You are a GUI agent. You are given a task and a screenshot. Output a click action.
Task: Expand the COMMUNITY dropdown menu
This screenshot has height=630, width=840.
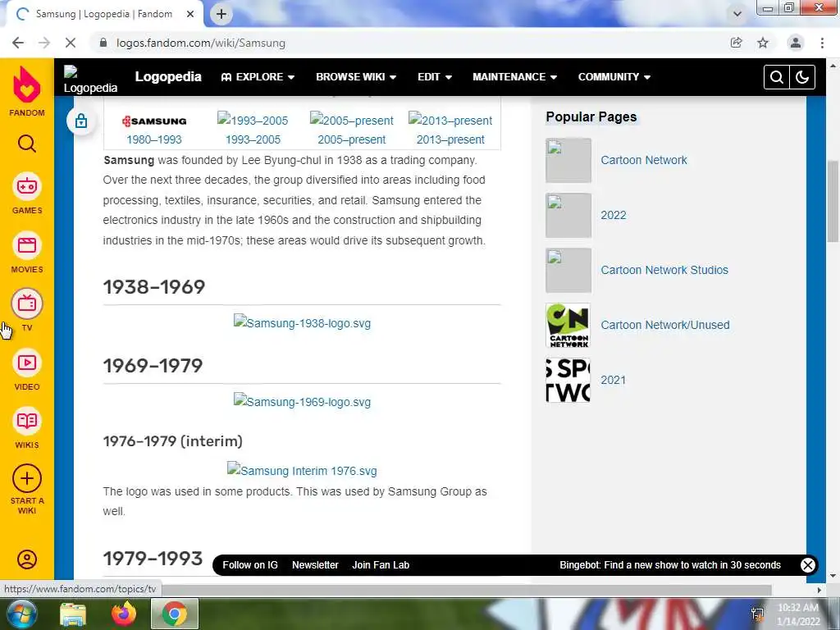[x=614, y=77]
